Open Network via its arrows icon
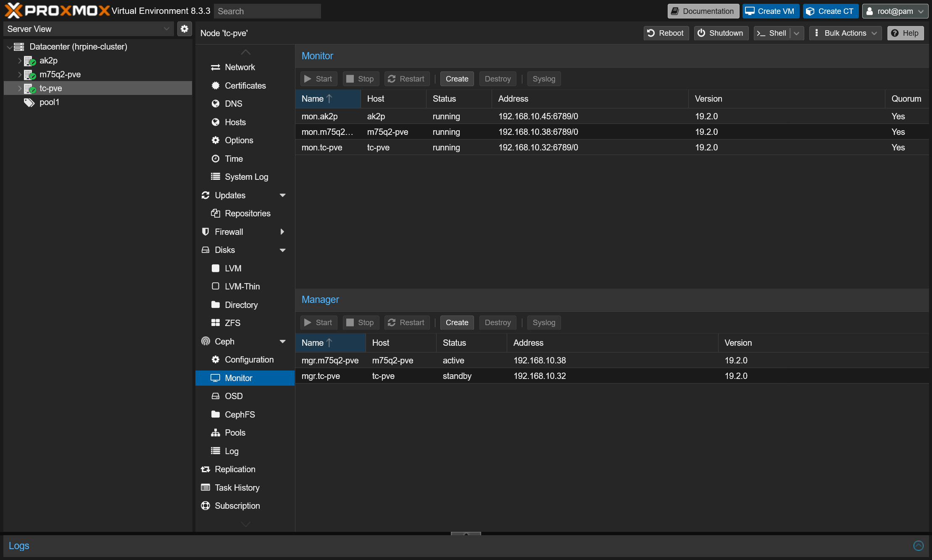This screenshot has height=560, width=932. point(216,67)
